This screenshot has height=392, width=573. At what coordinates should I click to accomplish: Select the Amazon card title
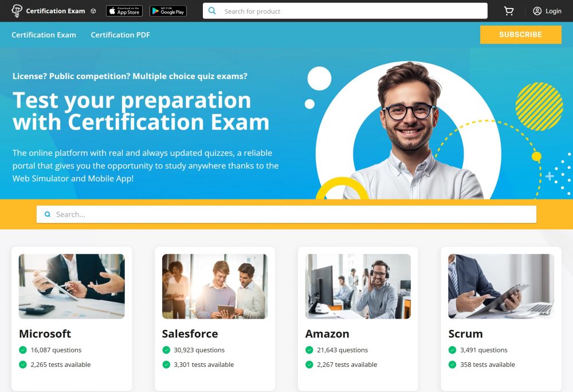(327, 334)
